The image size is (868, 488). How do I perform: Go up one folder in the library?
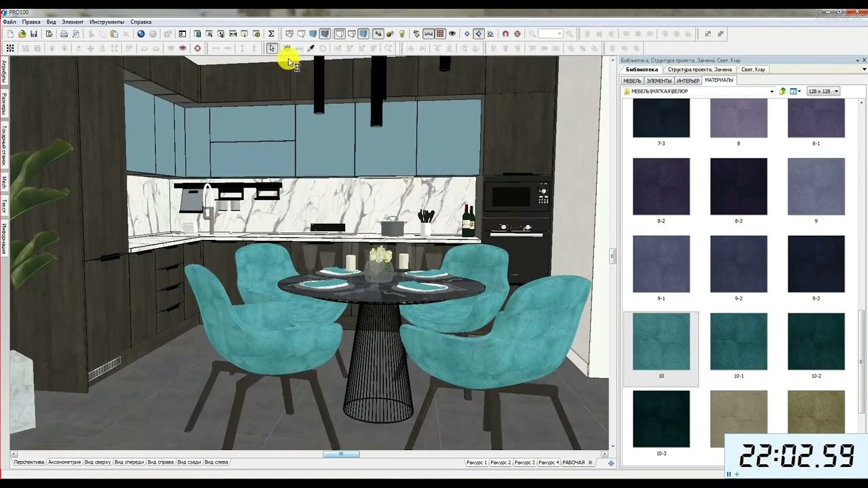[x=782, y=91]
